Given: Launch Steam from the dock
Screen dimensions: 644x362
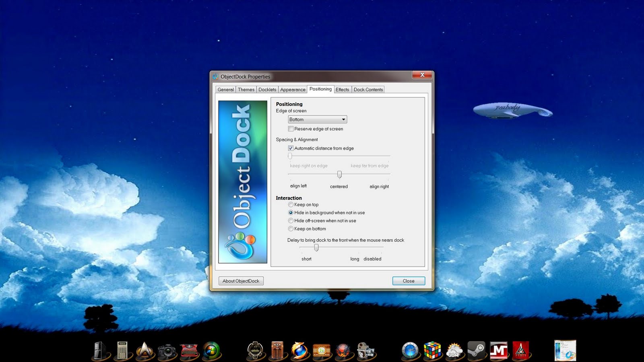Looking at the screenshot, I should point(477,350).
